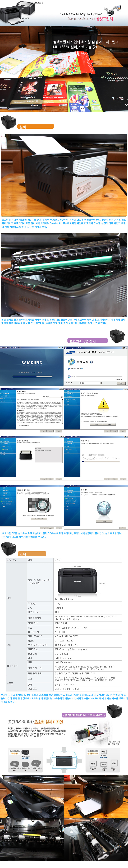
Task: Click the printer image in the 프린터 연결 window
Action: tap(26, 455)
